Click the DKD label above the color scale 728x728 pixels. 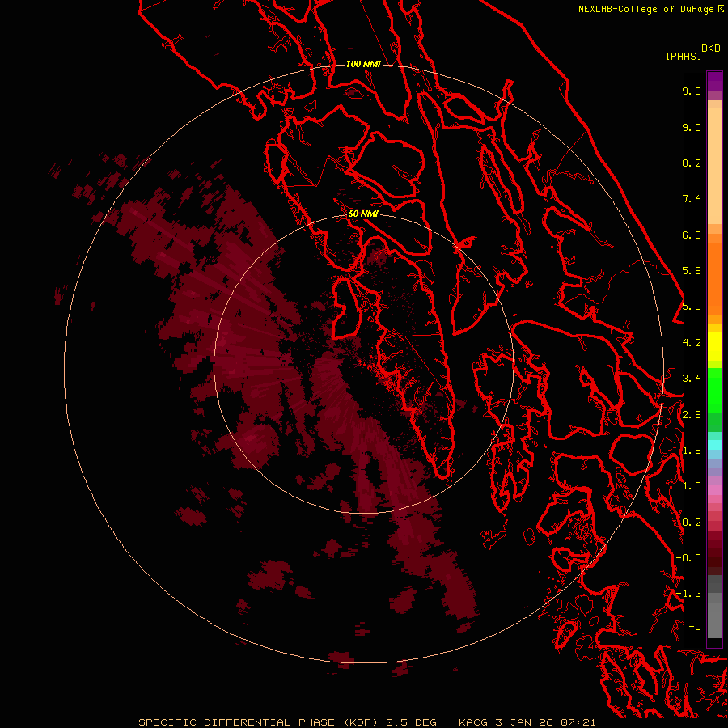tap(711, 49)
